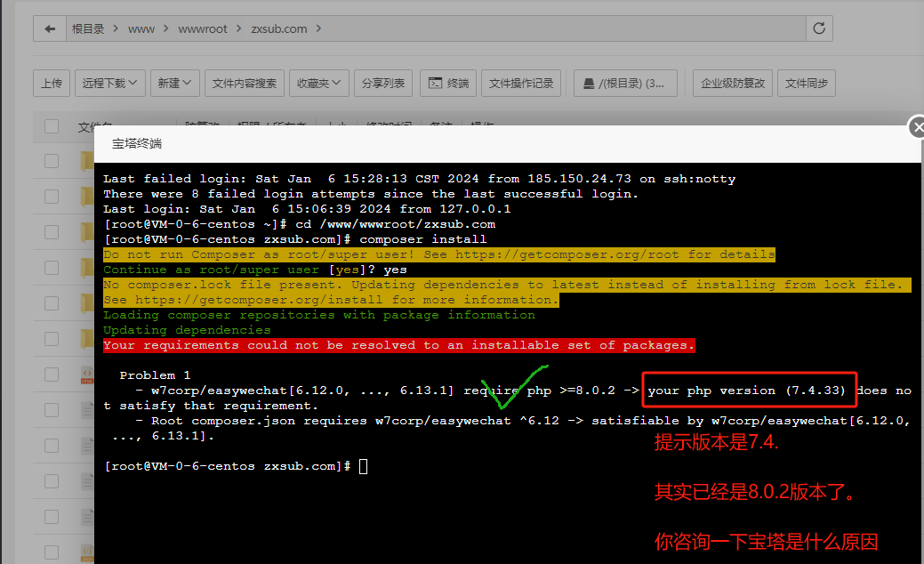Open 终端 from the toolbar

point(448,83)
